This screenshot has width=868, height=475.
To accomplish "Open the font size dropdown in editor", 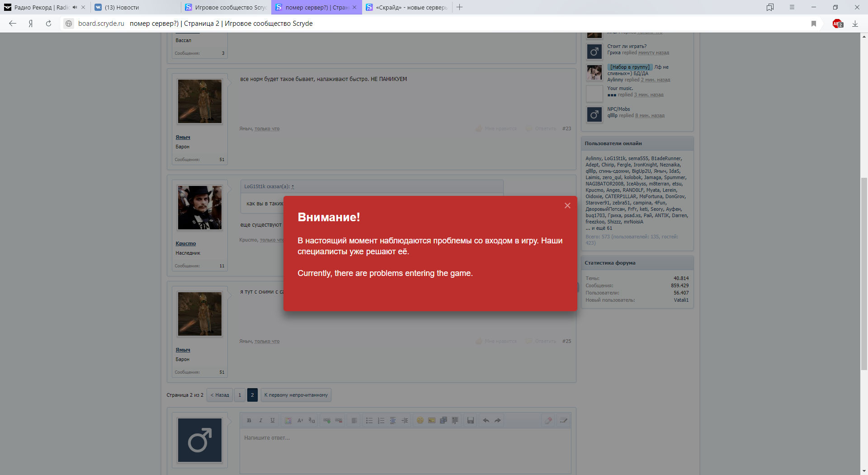I will (300, 421).
